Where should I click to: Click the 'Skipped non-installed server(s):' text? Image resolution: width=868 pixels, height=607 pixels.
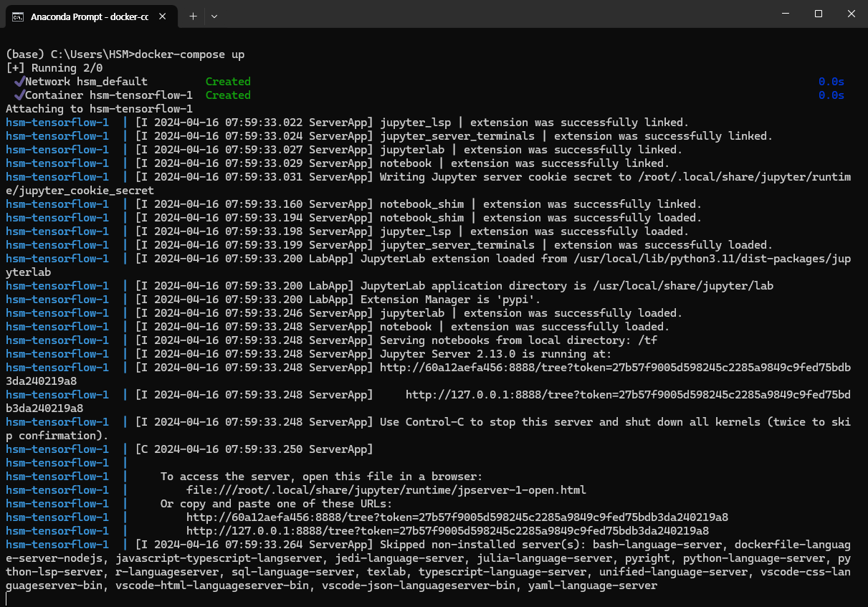click(483, 545)
